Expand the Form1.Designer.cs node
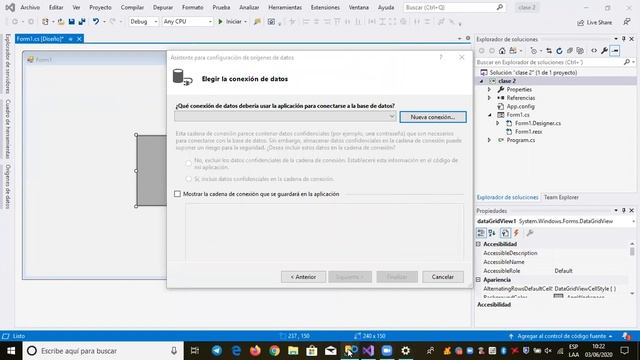This screenshot has width=640, height=360. pos(497,123)
